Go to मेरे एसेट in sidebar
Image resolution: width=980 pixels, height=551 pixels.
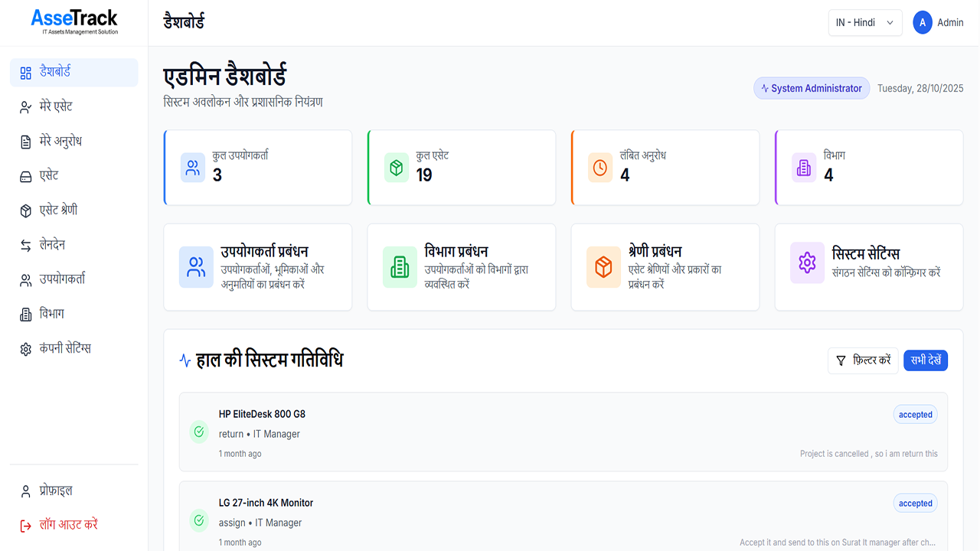(56, 106)
